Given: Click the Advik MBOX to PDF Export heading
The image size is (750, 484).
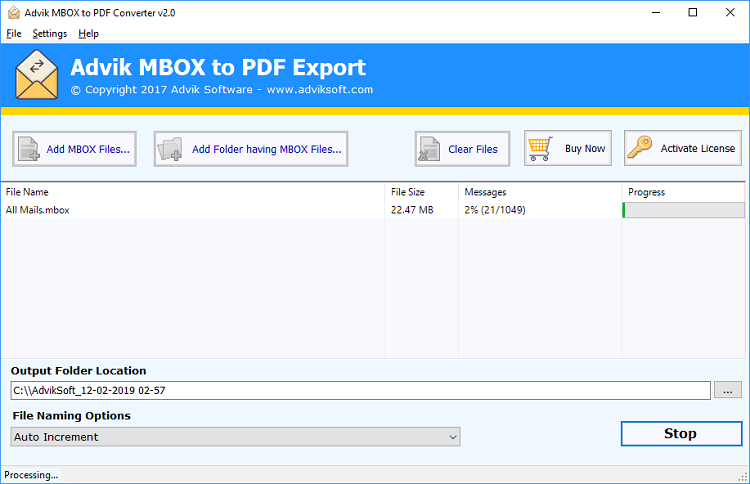Looking at the screenshot, I should [218, 67].
